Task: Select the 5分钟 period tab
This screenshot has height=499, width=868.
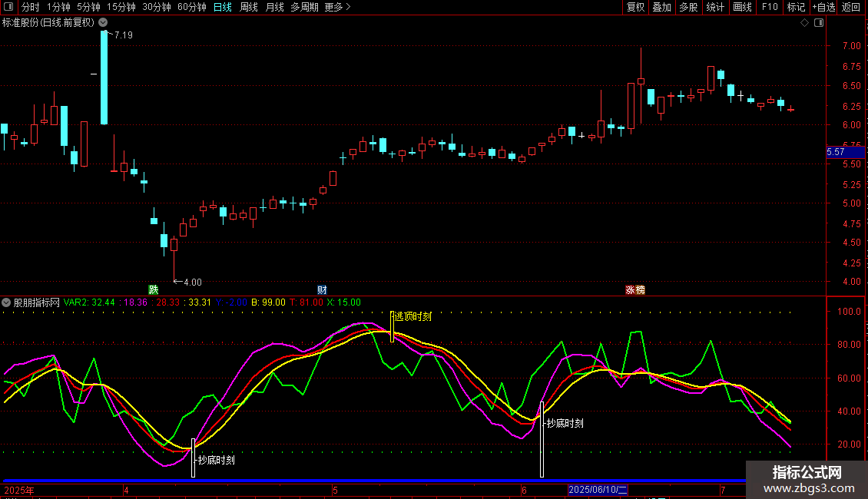Action: tap(88, 7)
